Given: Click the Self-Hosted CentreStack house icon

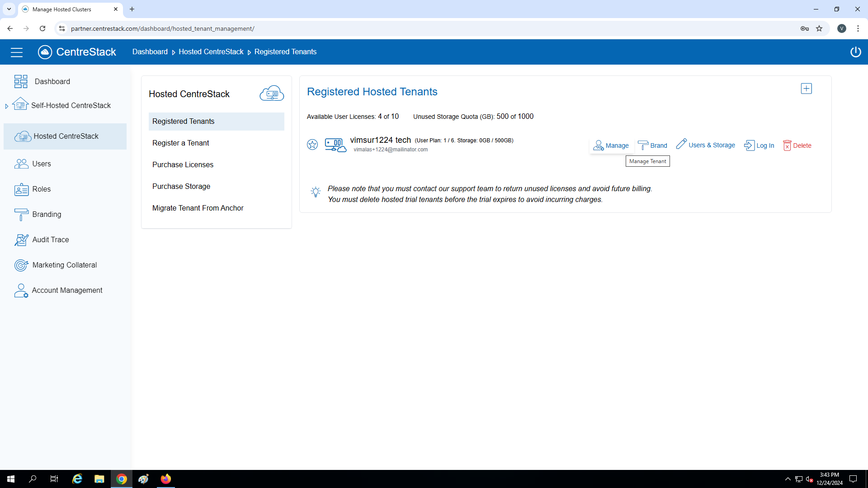Looking at the screenshot, I should (20, 104).
